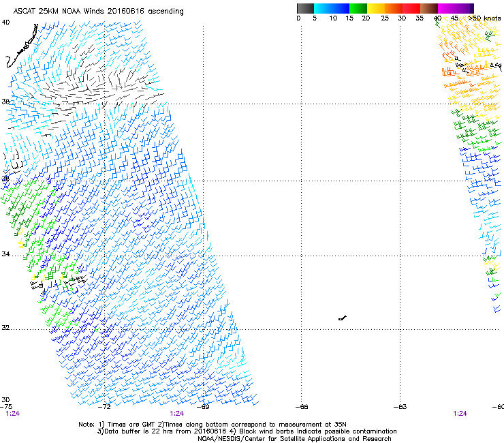The image size is (504, 443).
Task: Click the latitude axis label '36'
Action: pos(5,179)
